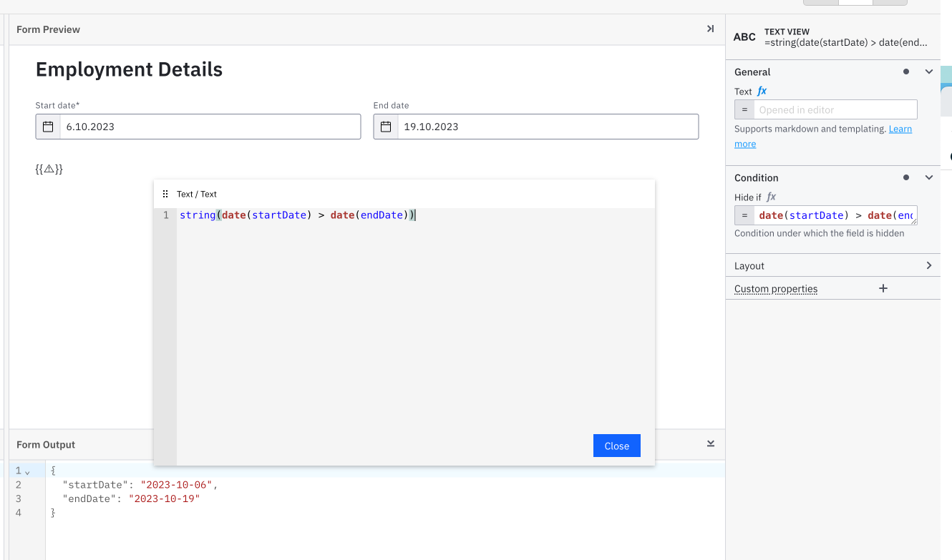This screenshot has height=560, width=952.
Task: Collapse the Form Output panel chevron
Action: tap(709, 443)
